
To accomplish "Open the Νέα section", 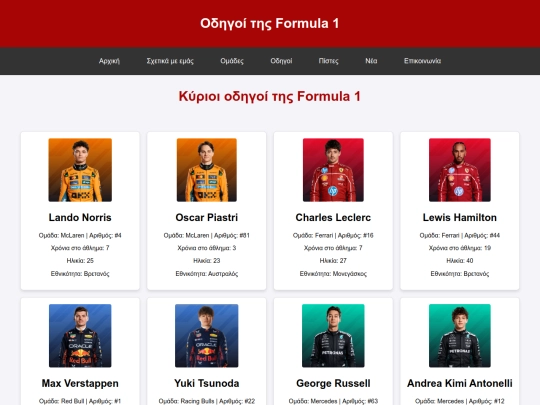I will coord(371,61).
